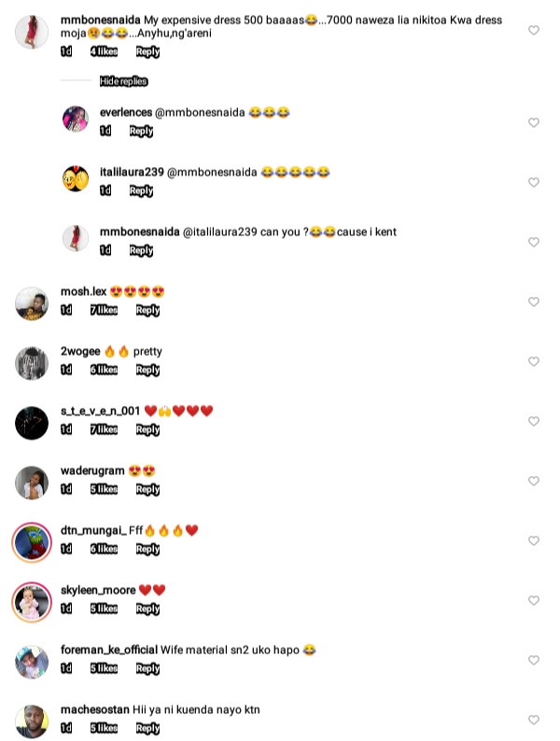Tap heart icon on everlences reply
The height and width of the screenshot is (741, 560).
click(x=534, y=123)
